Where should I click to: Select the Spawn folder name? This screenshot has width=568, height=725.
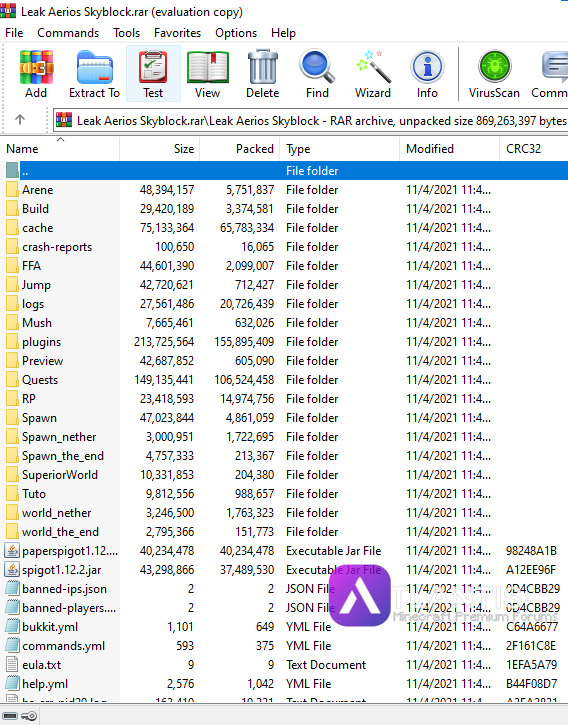click(x=39, y=418)
